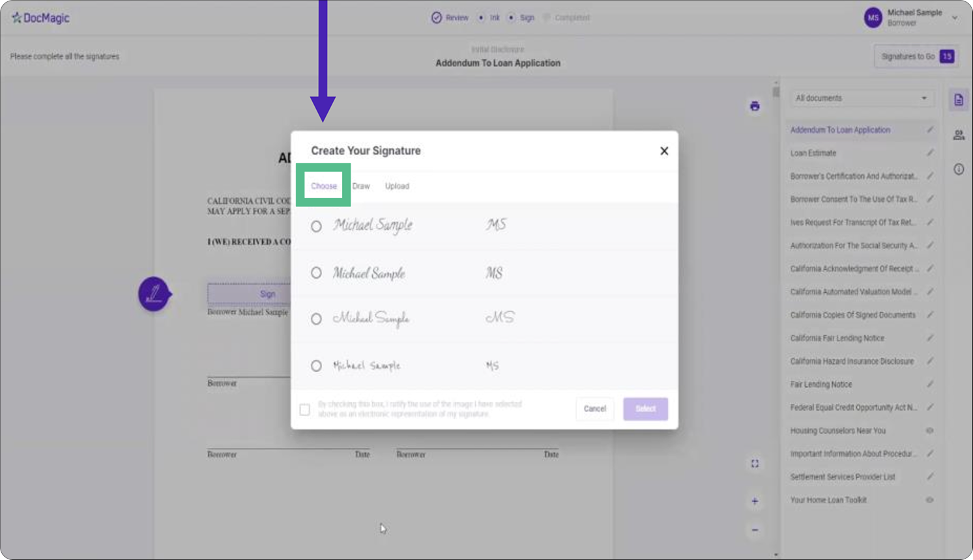Click the Signatures to Go button
This screenshot has width=973, height=560.
[x=916, y=57]
